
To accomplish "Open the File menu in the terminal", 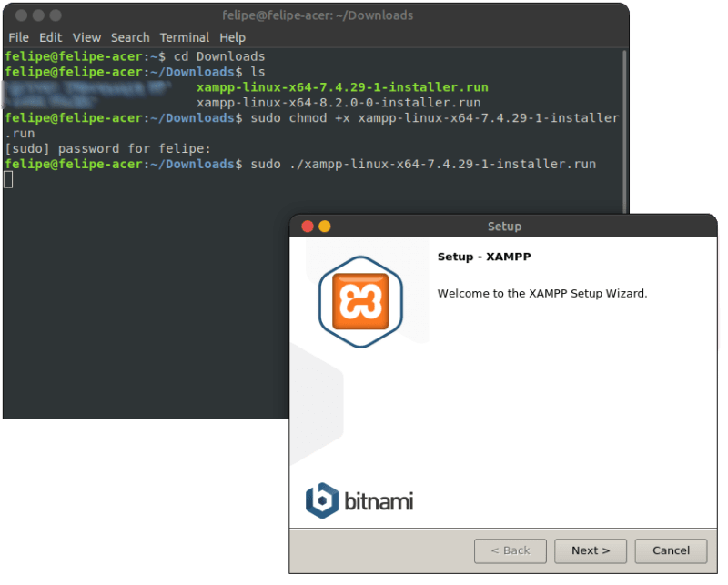I will [x=18, y=37].
